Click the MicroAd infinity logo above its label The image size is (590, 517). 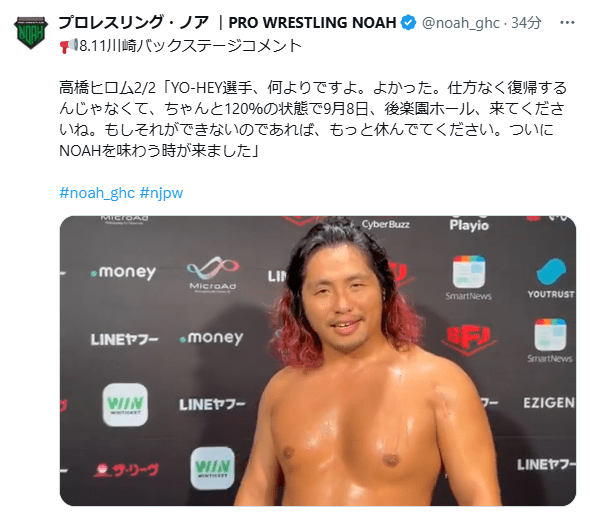pyautogui.click(x=213, y=269)
